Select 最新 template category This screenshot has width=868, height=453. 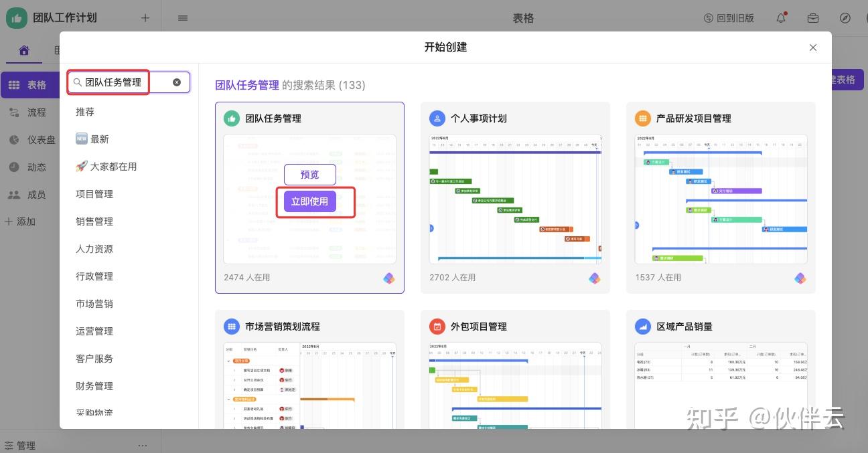[x=92, y=139]
